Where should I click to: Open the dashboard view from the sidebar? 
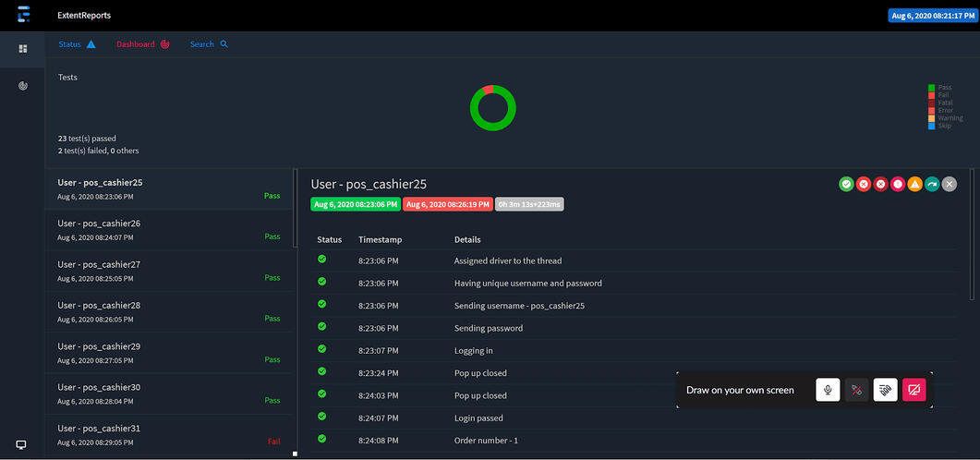[23, 86]
